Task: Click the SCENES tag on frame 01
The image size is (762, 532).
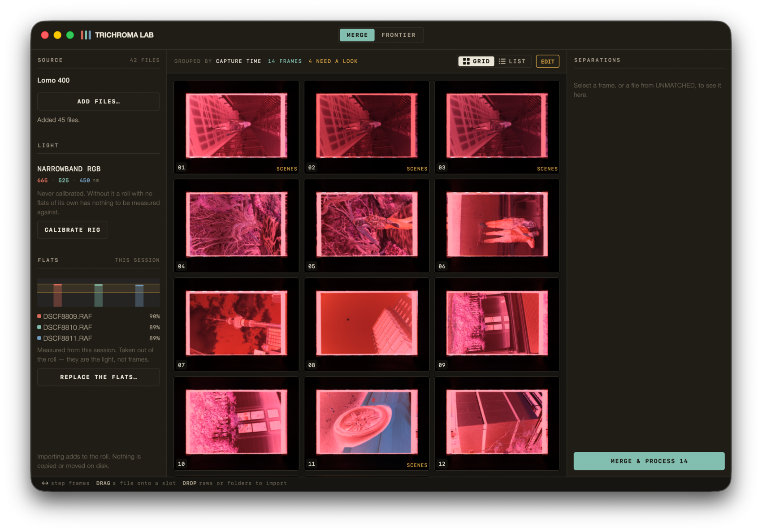Action: [x=287, y=169]
